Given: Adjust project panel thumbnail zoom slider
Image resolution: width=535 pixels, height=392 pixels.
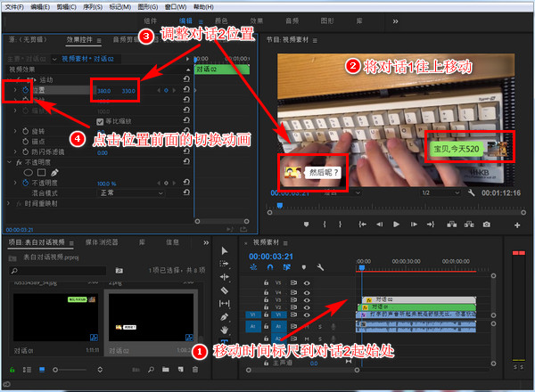Looking at the screenshot, I should (x=71, y=370).
